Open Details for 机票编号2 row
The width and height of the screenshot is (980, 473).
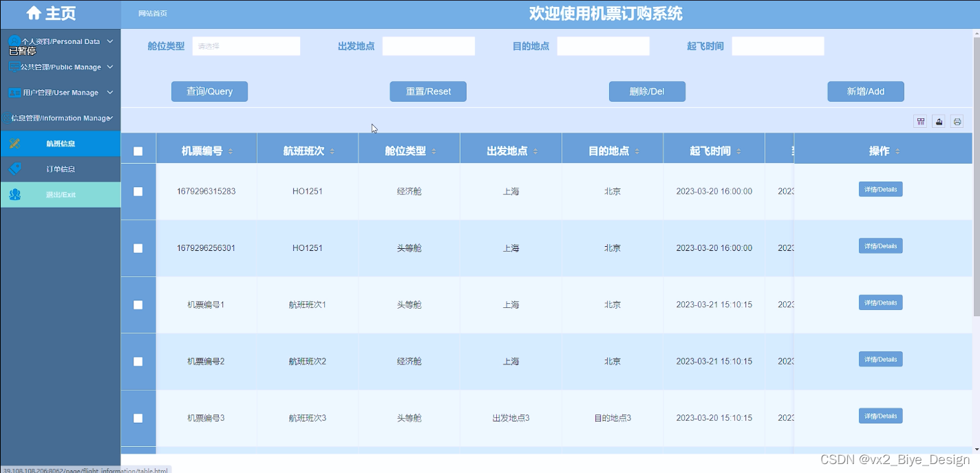(880, 359)
